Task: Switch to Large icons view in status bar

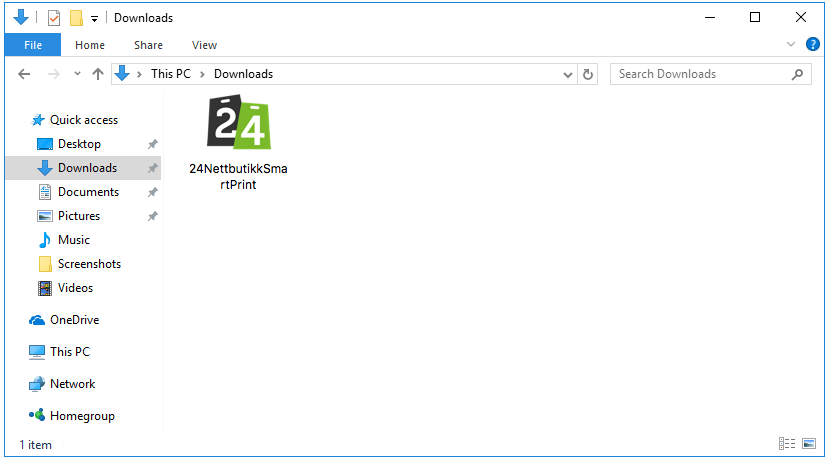Action: pos(809,444)
